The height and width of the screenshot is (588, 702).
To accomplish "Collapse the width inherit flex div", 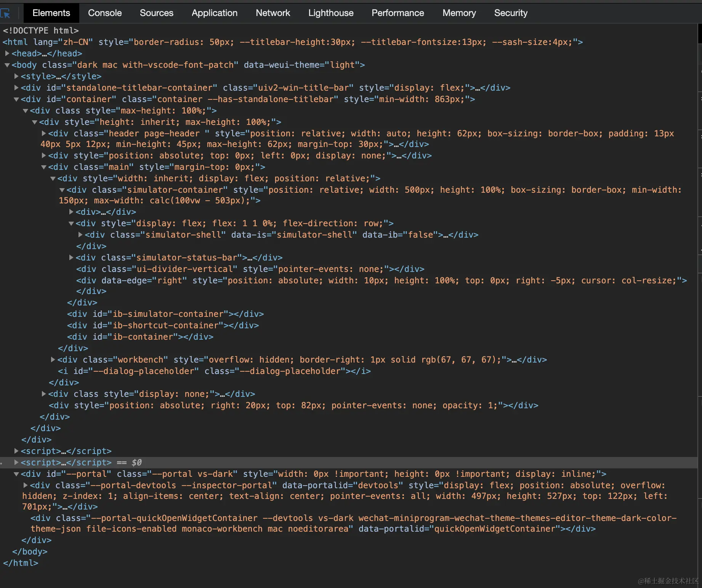I will pos(53,178).
